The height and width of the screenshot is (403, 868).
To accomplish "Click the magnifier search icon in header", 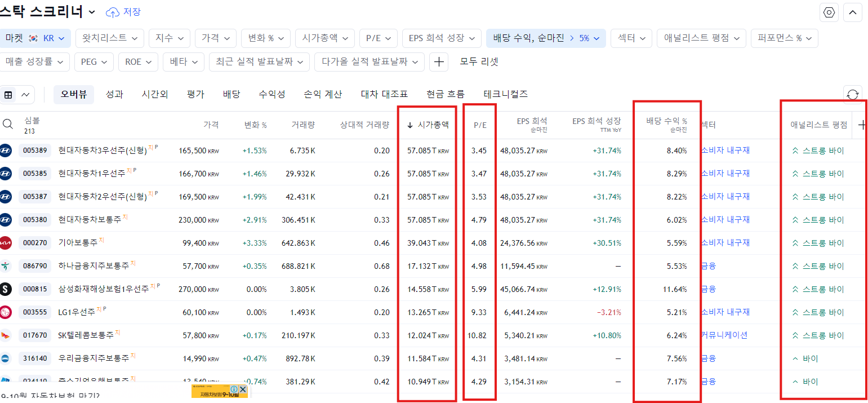I will [8, 125].
